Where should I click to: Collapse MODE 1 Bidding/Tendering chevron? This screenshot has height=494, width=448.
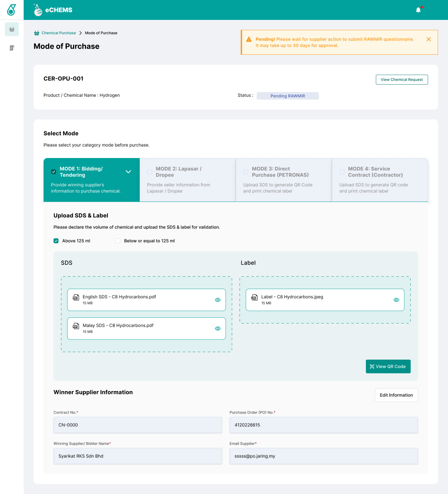(x=128, y=172)
